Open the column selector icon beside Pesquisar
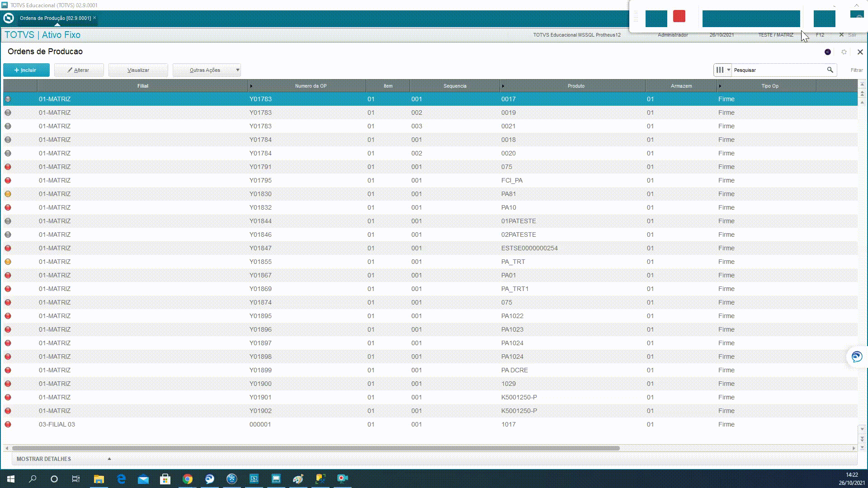Image resolution: width=868 pixels, height=488 pixels. (x=720, y=70)
